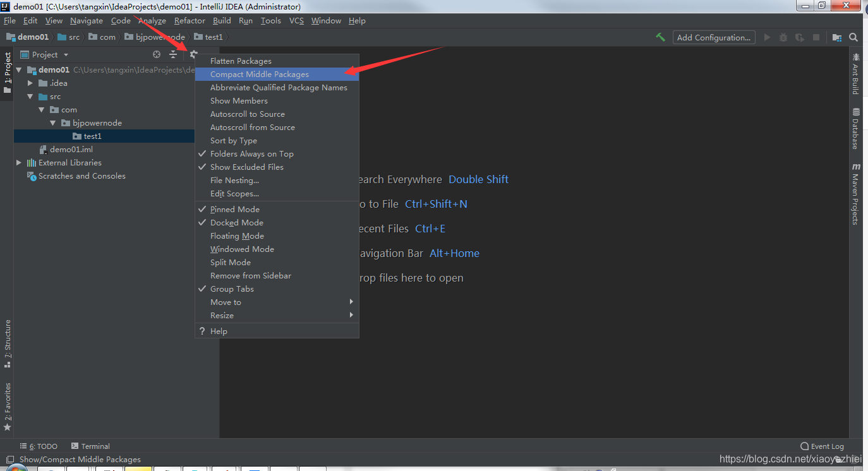
Task: Click demo01 in navigation bar breadcrumb
Action: coord(28,37)
